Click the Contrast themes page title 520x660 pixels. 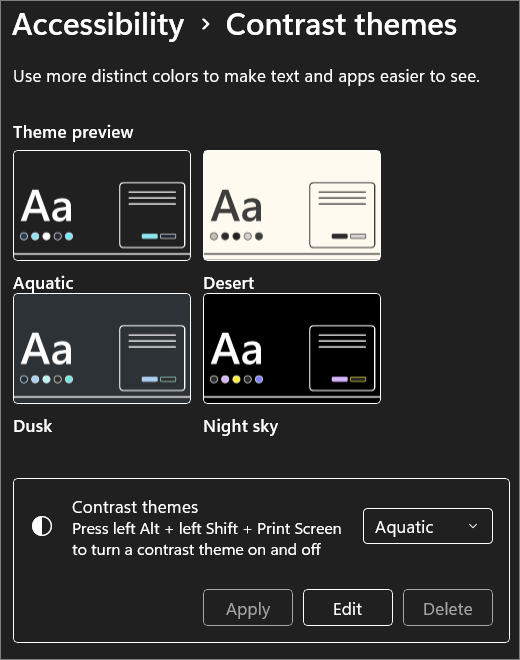[x=341, y=24]
